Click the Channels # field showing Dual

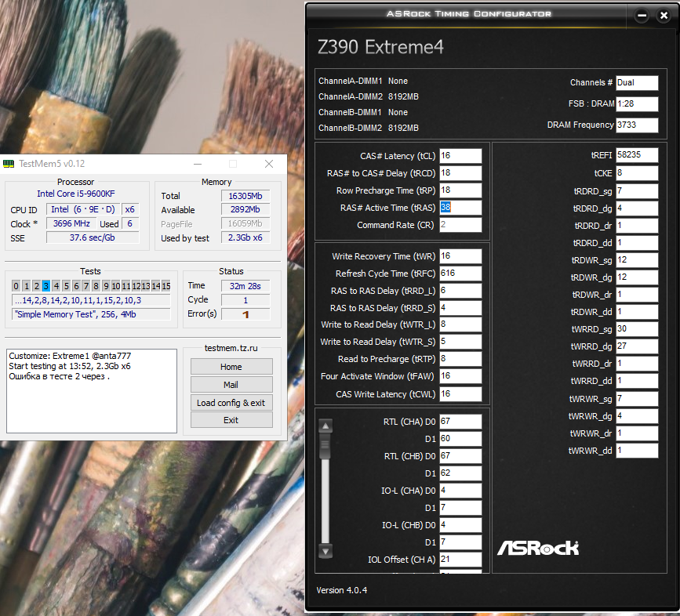pos(637,83)
